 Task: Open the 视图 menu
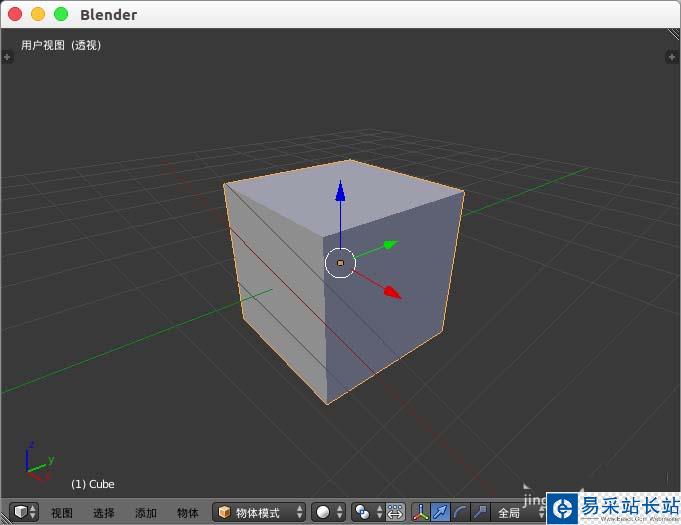[x=62, y=513]
